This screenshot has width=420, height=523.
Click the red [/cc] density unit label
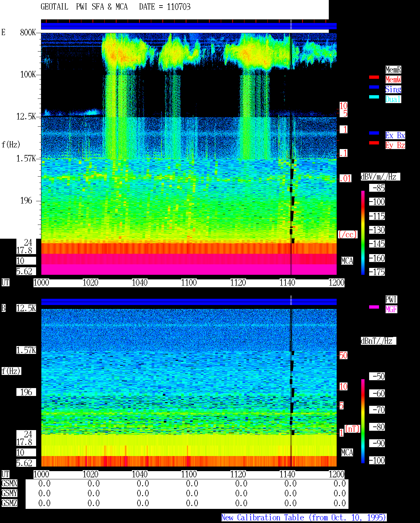[347, 235]
